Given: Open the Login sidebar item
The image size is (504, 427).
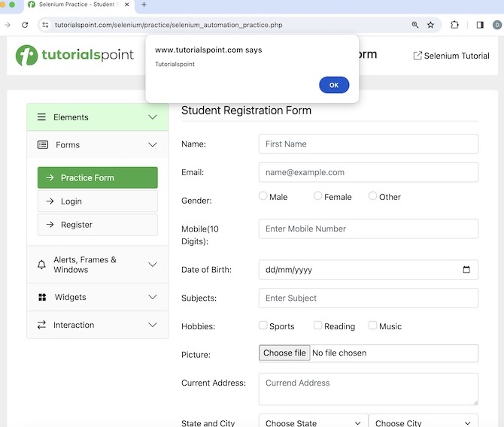Looking at the screenshot, I should coord(98,201).
